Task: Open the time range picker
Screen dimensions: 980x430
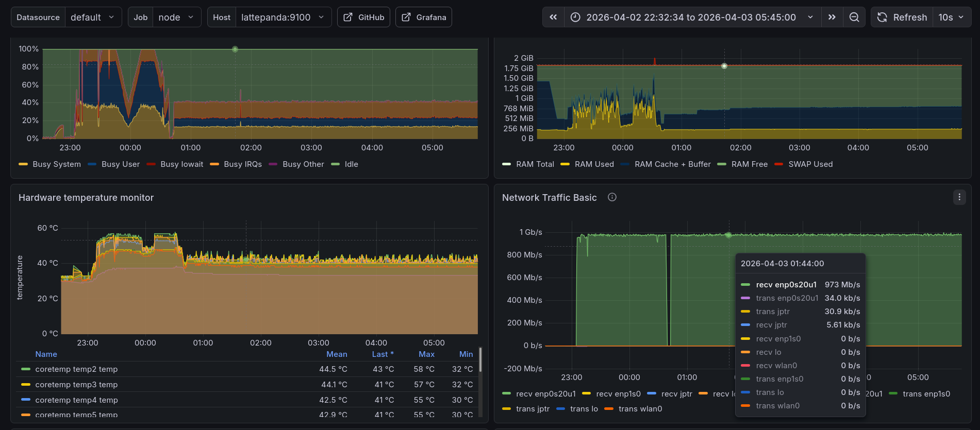Action: click(691, 17)
